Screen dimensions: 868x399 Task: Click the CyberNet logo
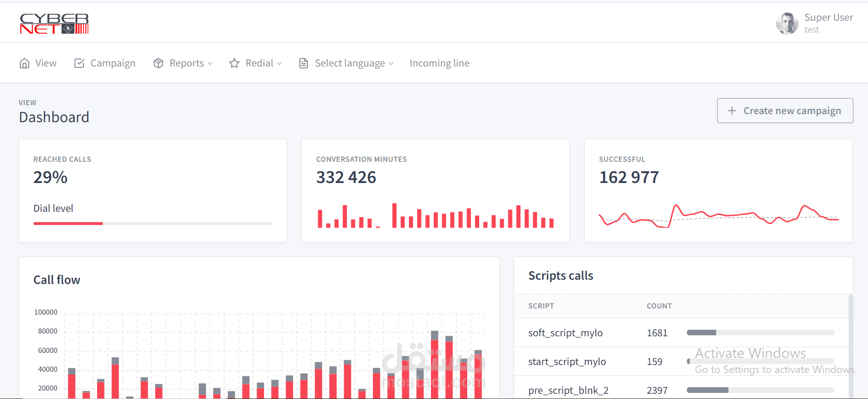pos(54,24)
